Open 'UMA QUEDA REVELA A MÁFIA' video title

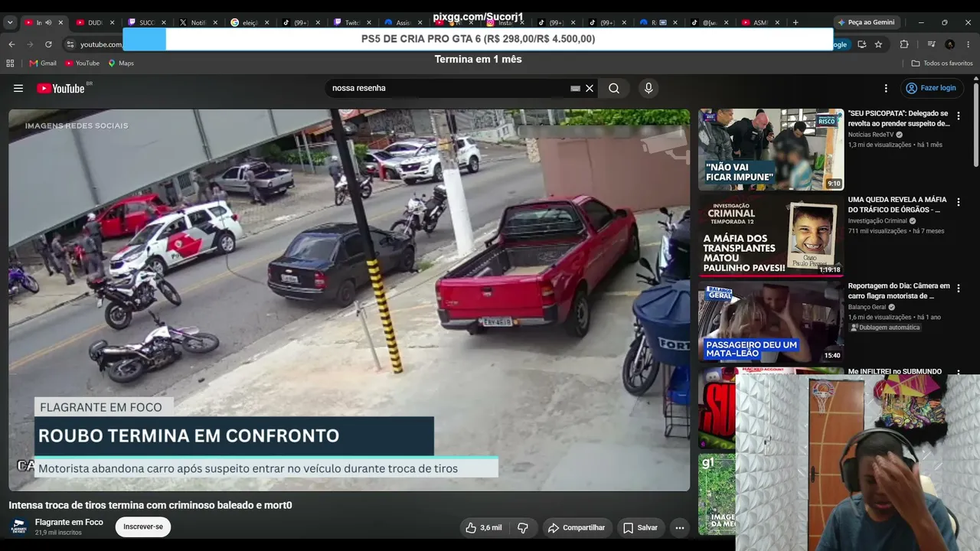coord(897,204)
